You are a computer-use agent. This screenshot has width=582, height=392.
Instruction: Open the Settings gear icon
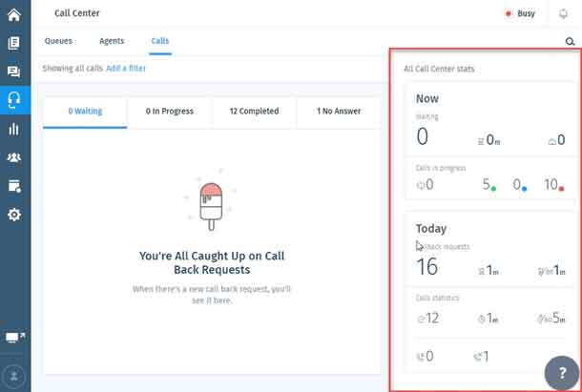pyautogui.click(x=14, y=215)
